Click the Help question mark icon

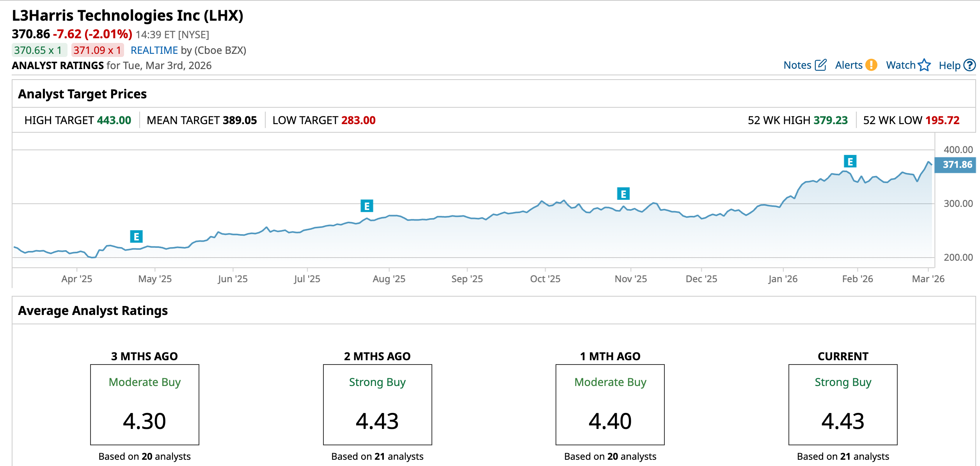pos(969,65)
